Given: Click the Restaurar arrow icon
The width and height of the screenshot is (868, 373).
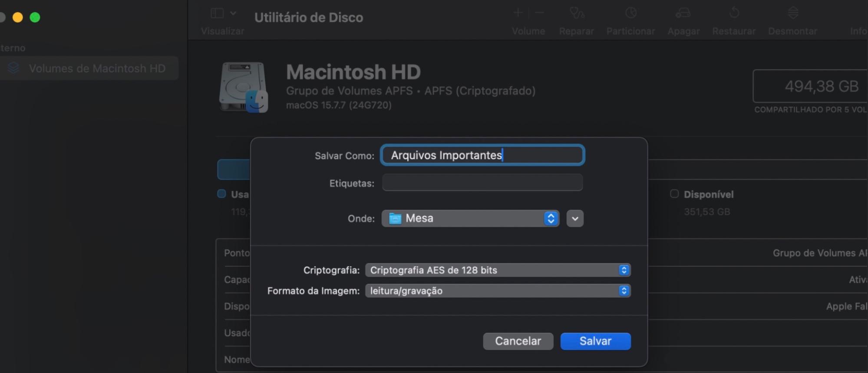Looking at the screenshot, I should point(734,13).
